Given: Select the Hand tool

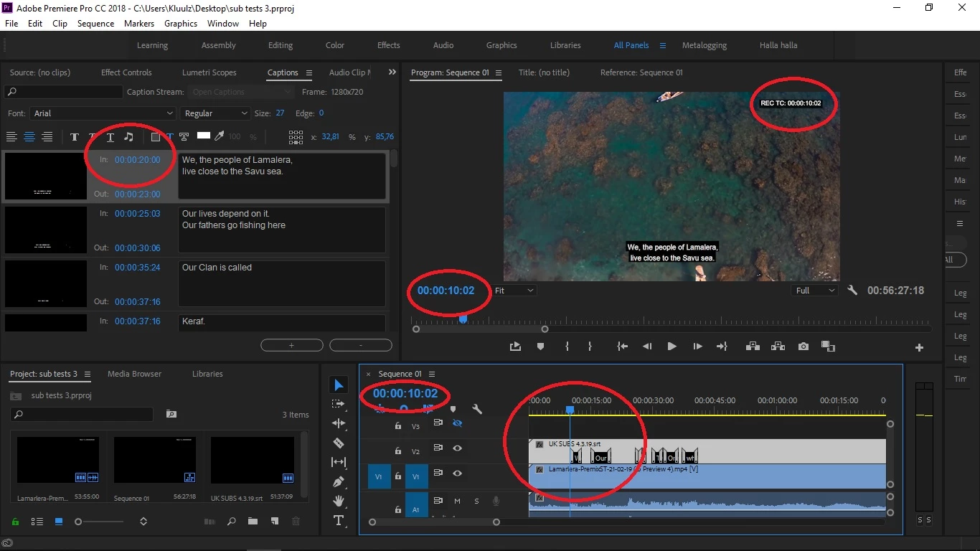Looking at the screenshot, I should 339,501.
